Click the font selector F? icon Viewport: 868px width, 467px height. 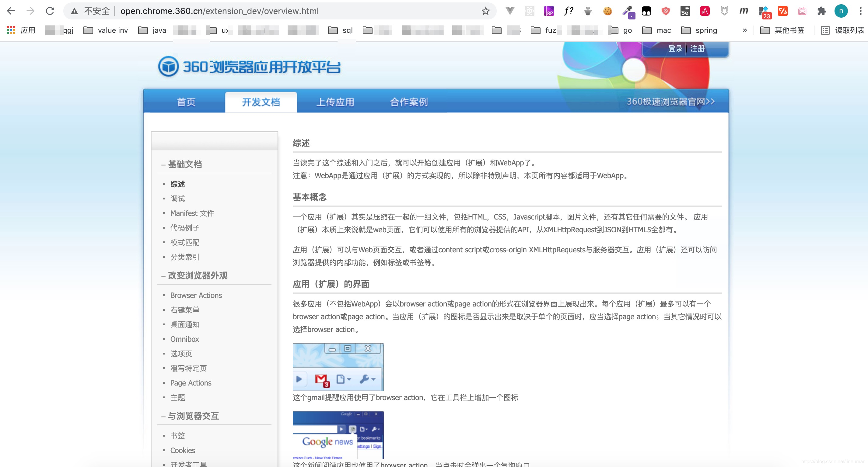569,11
